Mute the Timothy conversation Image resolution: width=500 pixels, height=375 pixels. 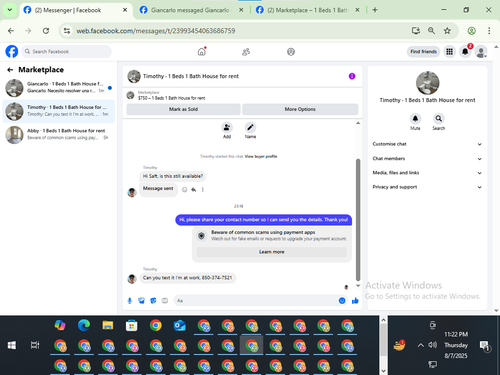coord(415,119)
